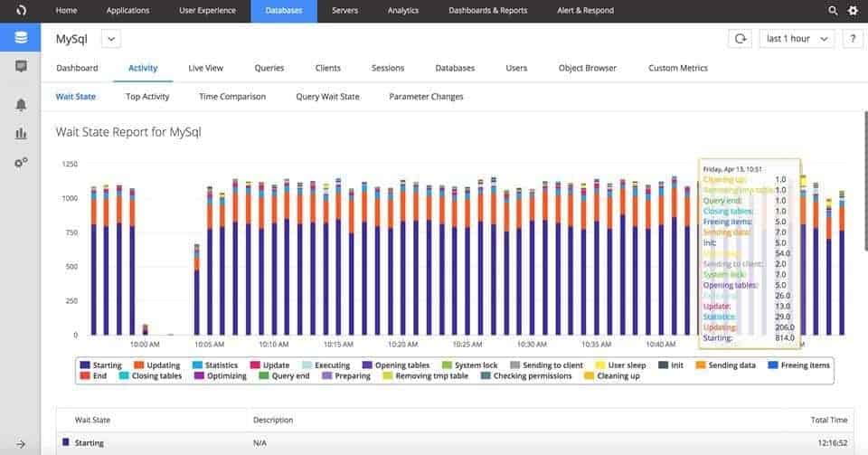Toggle the Opening tables legend entry
868x455 pixels.
click(x=396, y=365)
